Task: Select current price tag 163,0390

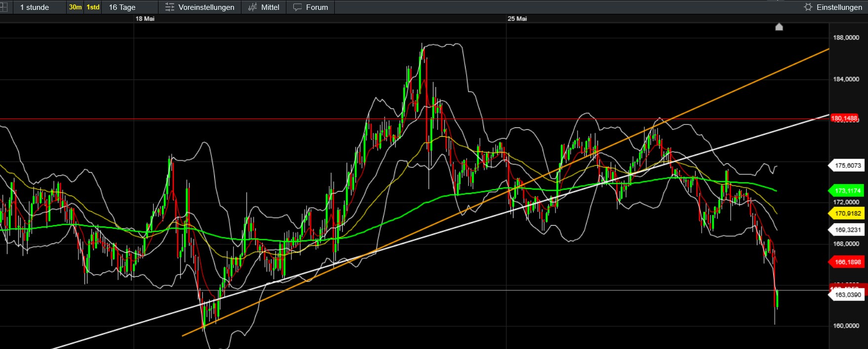Action: tap(847, 295)
